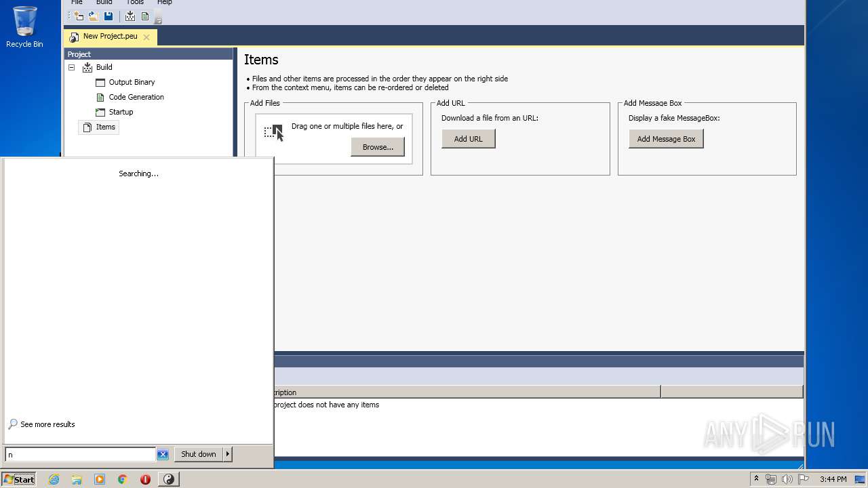Click the Open Project folder icon

(x=94, y=16)
